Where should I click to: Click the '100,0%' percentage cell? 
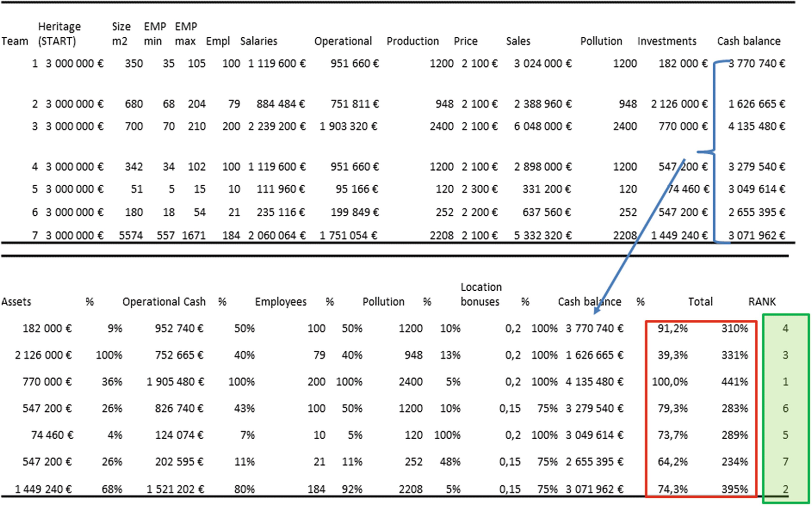[670, 382]
